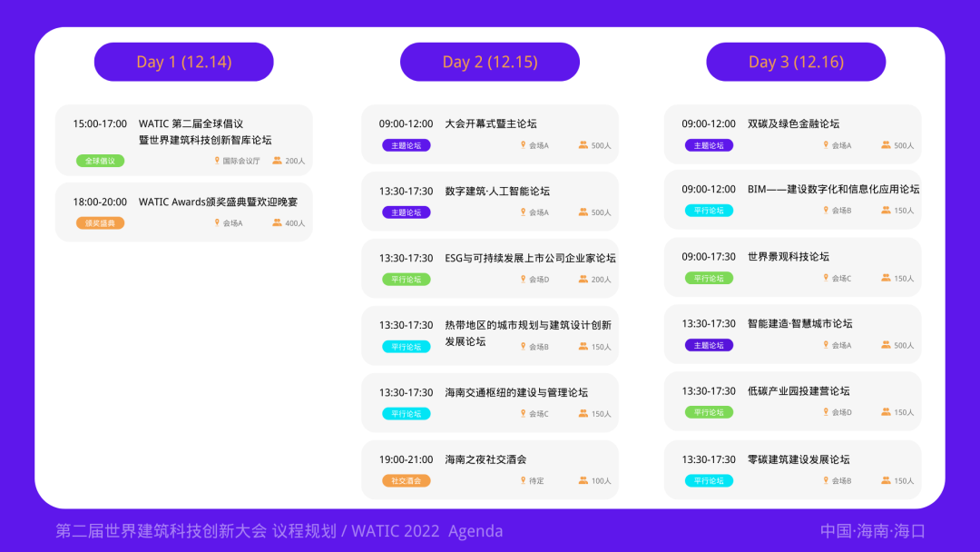
Task: Select 零碳建筑建设发展论坛 session title
Action: (x=799, y=459)
